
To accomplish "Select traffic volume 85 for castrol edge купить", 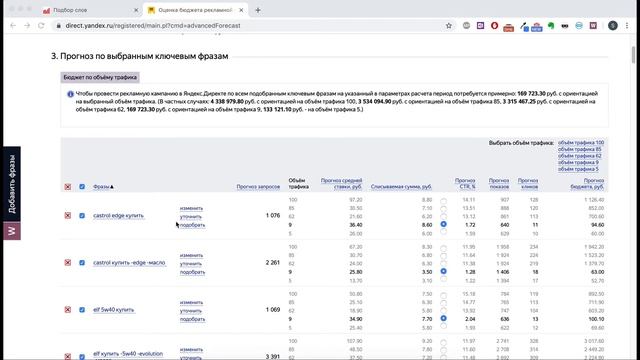I will (443, 209).
